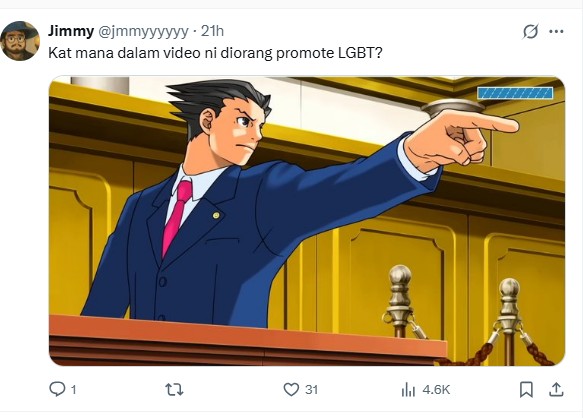
Task: Open the 21h timestamp link
Action: (x=212, y=31)
